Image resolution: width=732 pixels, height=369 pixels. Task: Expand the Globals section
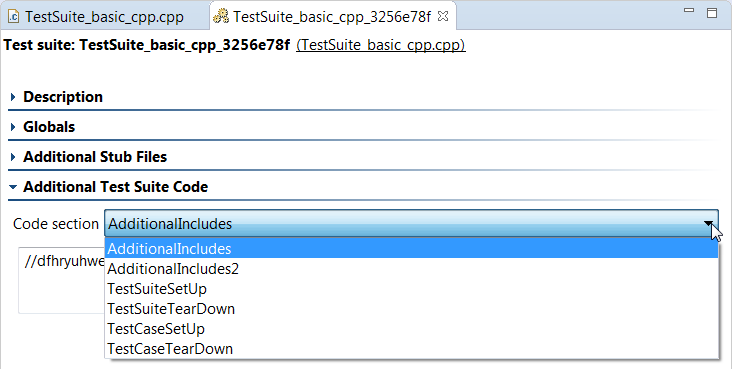pyautogui.click(x=49, y=127)
